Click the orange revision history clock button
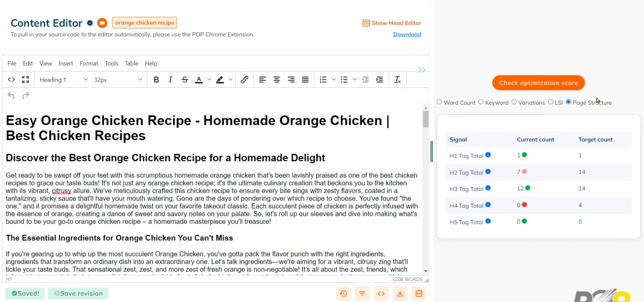 tap(343, 293)
